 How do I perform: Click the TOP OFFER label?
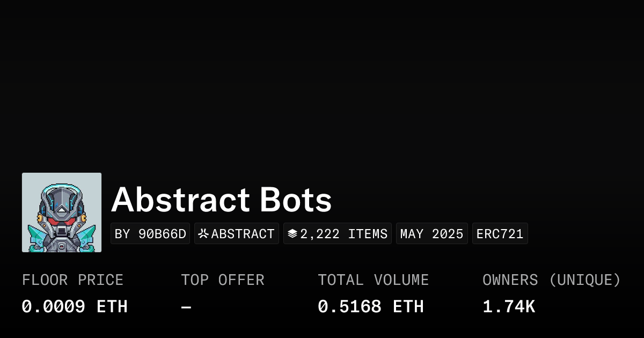(x=222, y=280)
